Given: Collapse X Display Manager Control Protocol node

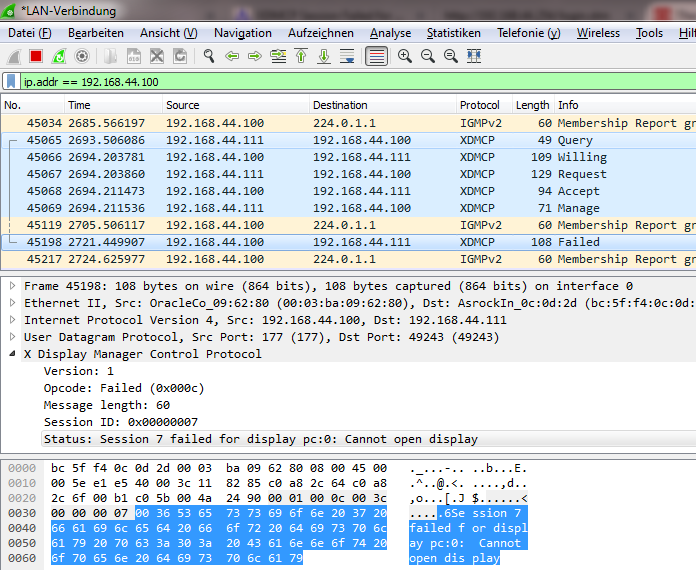Looking at the screenshot, I should click(12, 354).
